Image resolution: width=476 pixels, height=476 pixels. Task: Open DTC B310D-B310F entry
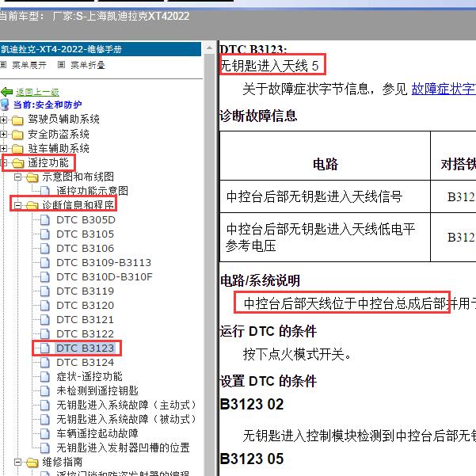(105, 277)
